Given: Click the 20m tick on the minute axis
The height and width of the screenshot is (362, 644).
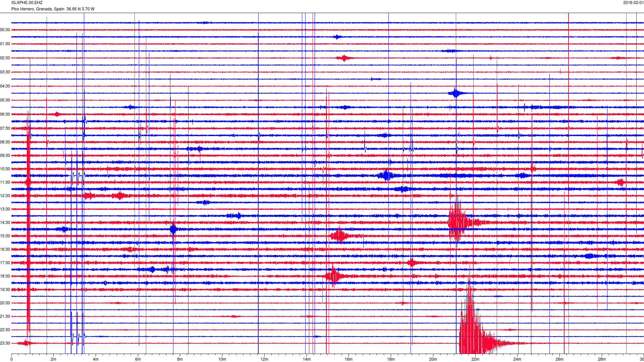Looking at the screenshot, I should [433, 359].
